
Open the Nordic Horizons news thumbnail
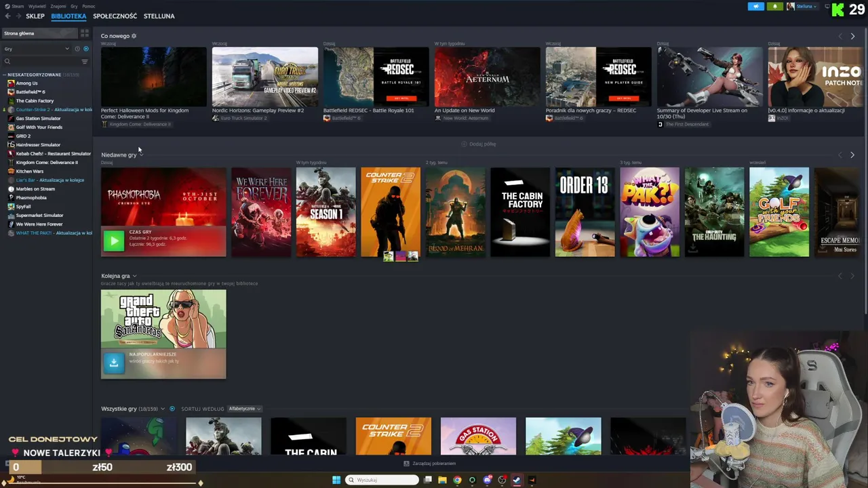(264, 77)
